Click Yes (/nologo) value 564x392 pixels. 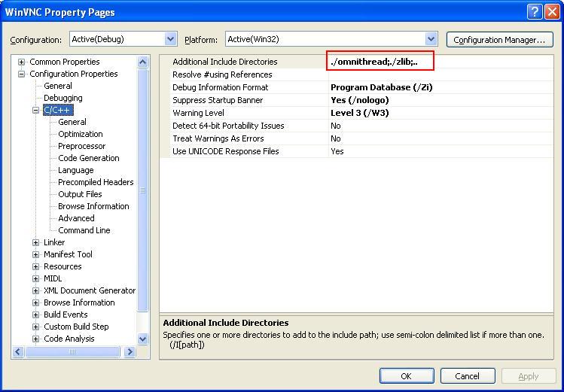coord(360,100)
